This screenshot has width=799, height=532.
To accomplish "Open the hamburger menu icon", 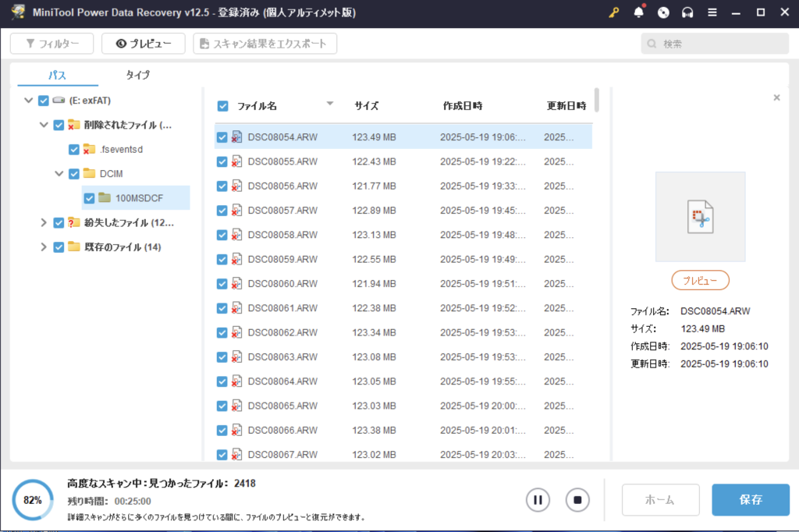I will [x=712, y=12].
